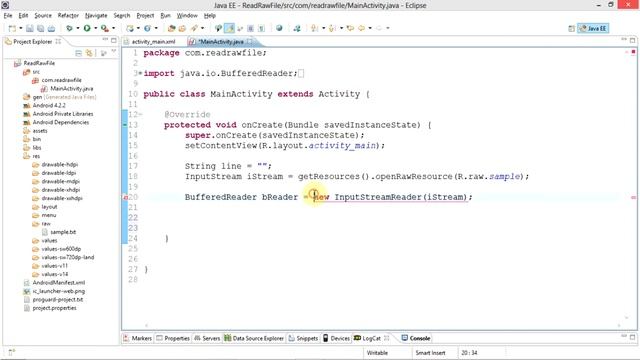The width and height of the screenshot is (640, 360).
Task: Click the Debug bug icon
Action: [x=69, y=28]
